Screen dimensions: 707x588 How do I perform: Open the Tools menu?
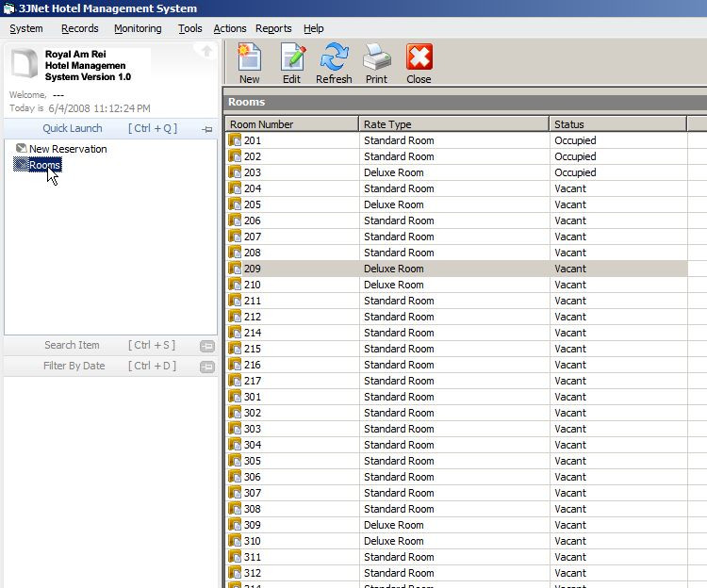pyautogui.click(x=189, y=28)
